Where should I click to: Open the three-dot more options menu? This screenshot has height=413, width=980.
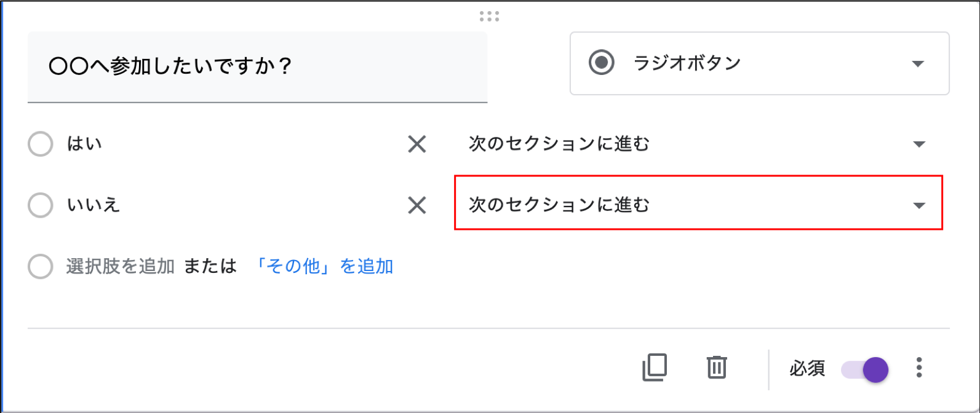click(919, 368)
